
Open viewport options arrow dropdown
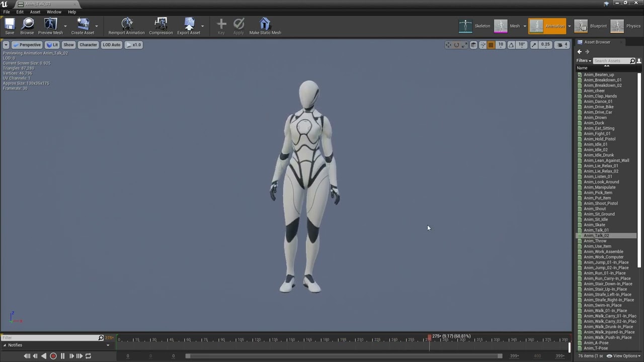(6, 45)
